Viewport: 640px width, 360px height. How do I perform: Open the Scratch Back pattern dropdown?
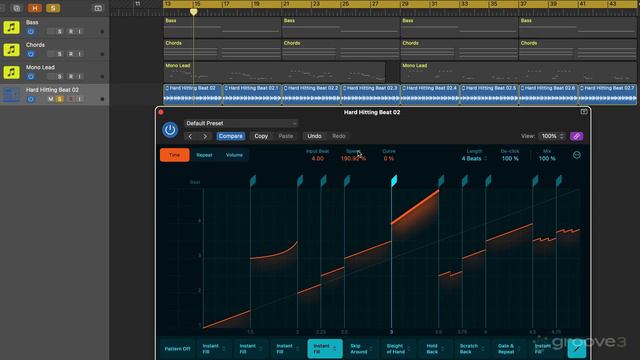472,349
